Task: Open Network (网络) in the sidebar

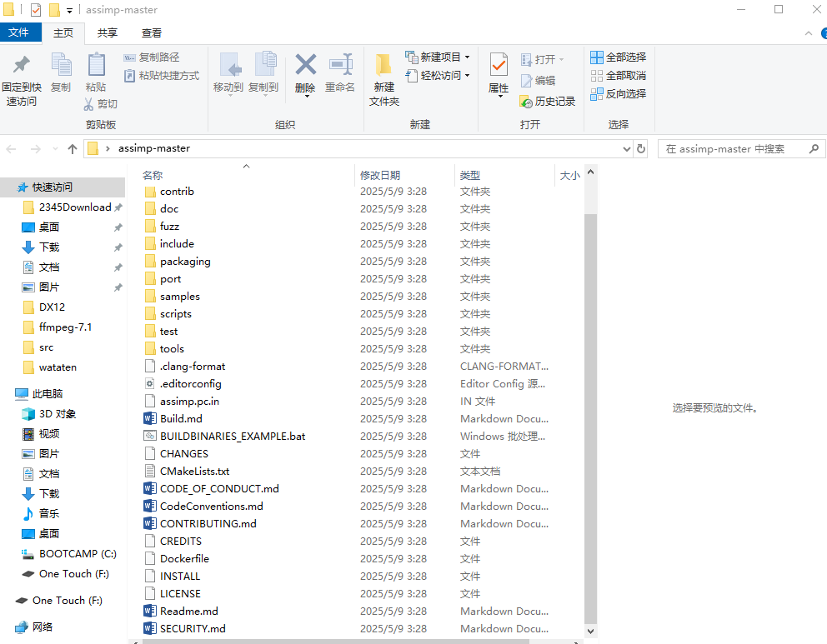Action: coord(43,627)
